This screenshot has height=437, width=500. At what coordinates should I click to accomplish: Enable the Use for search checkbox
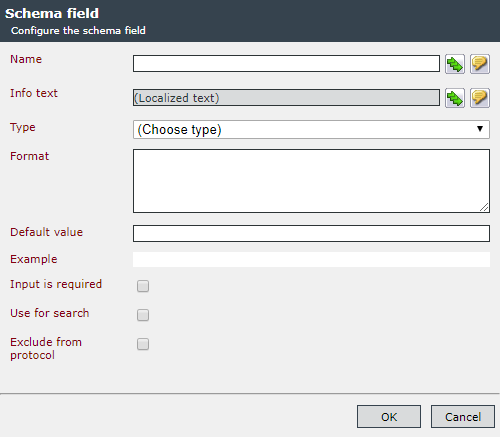pyautogui.click(x=143, y=315)
